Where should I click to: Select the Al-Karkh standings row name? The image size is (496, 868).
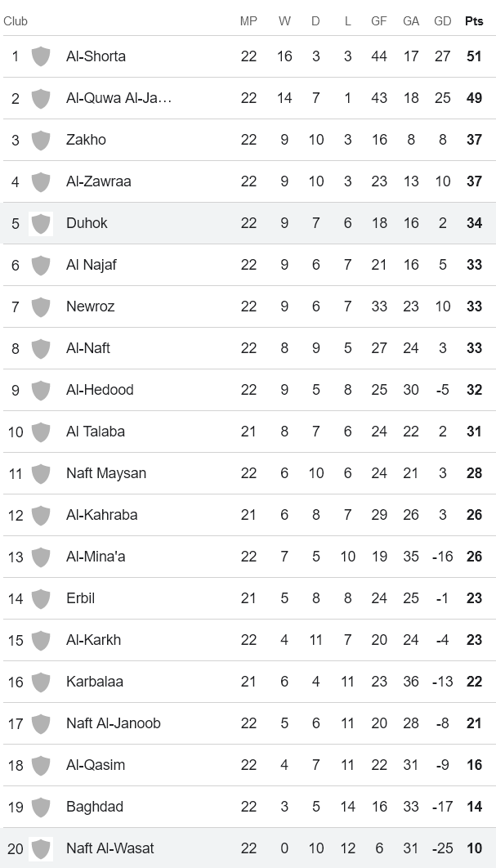pos(93,640)
